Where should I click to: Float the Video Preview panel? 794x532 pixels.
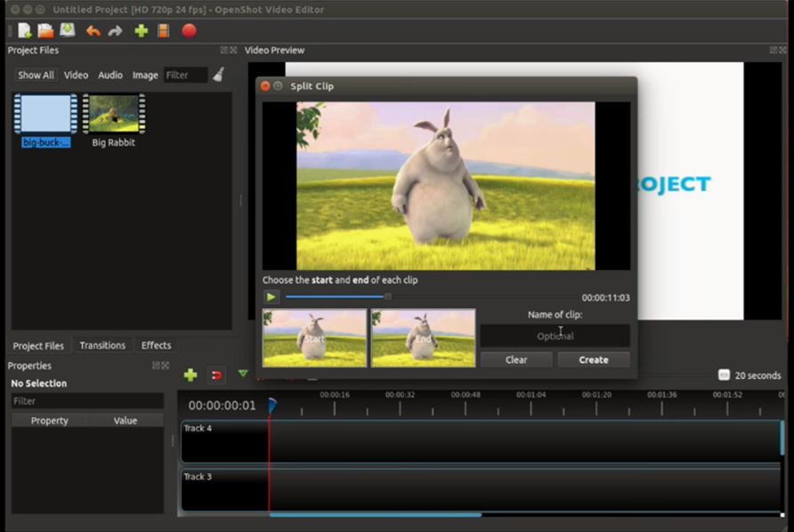point(773,50)
